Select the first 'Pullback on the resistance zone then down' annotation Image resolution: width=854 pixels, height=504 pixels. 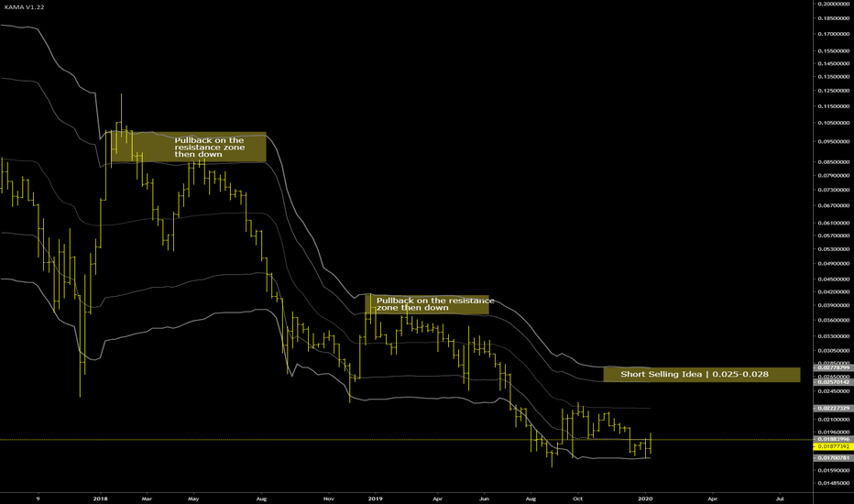[189, 148]
